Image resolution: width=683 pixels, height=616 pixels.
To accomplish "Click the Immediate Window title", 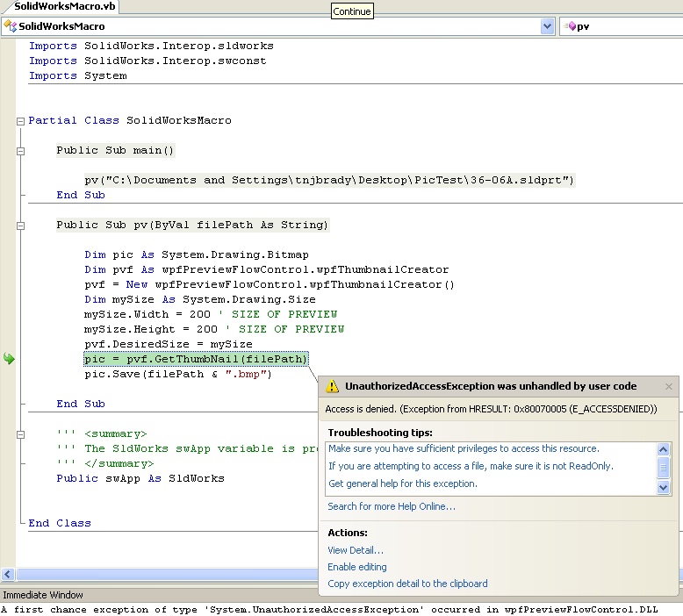I will pos(43,595).
